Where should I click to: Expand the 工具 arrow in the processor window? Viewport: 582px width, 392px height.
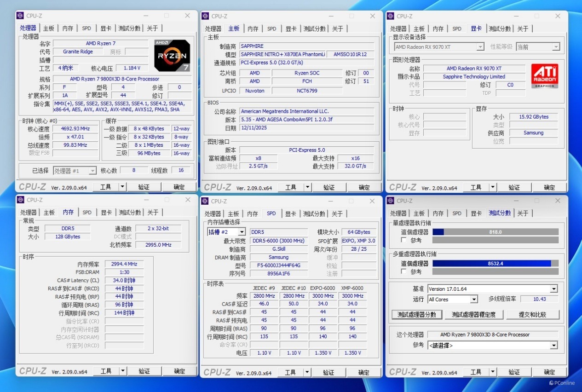pyautogui.click(x=122, y=187)
